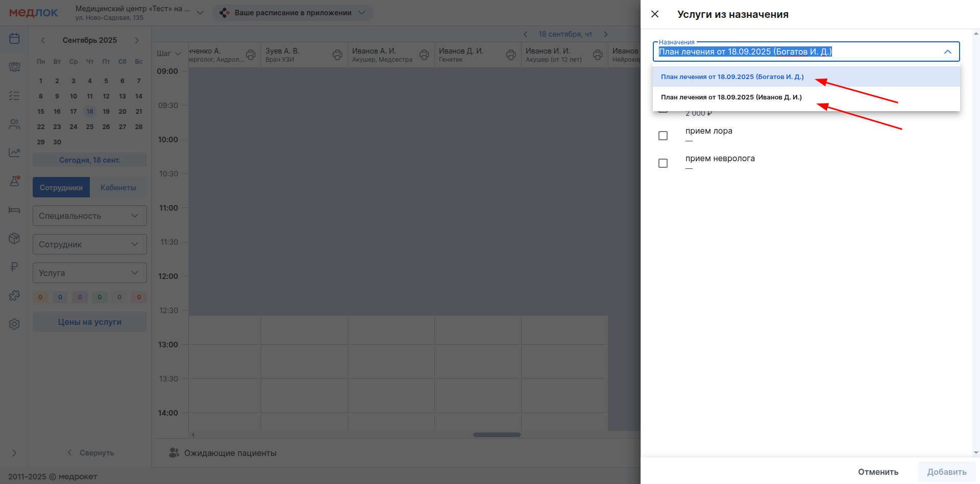Open the settings gear in sidebar
The width and height of the screenshot is (980, 484).
pyautogui.click(x=14, y=324)
